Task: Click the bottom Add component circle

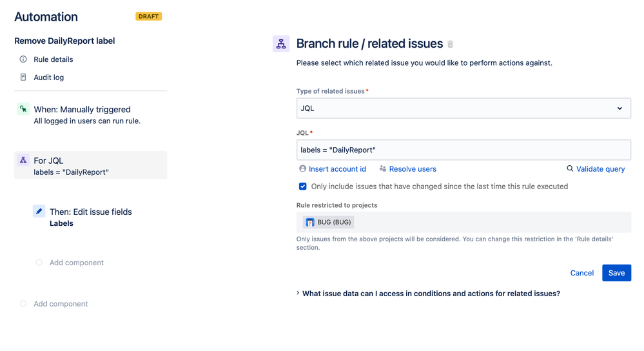Action: pos(23,304)
